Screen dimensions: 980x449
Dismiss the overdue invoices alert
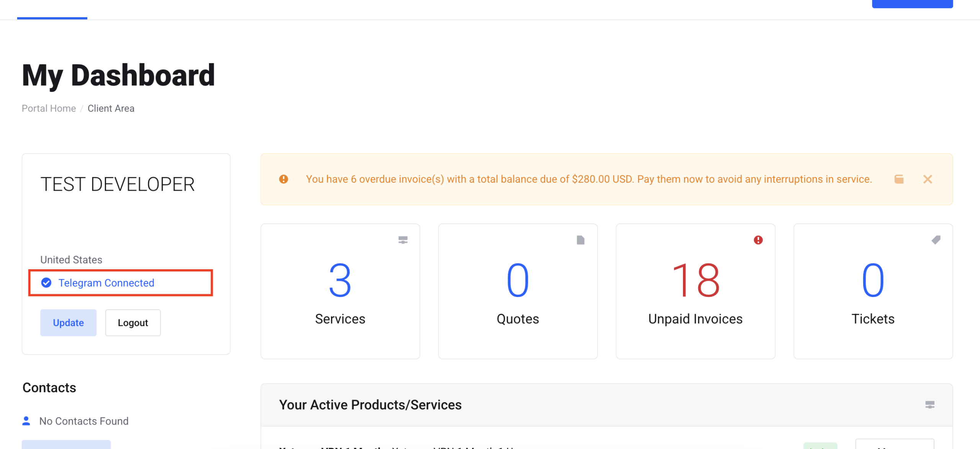928,179
